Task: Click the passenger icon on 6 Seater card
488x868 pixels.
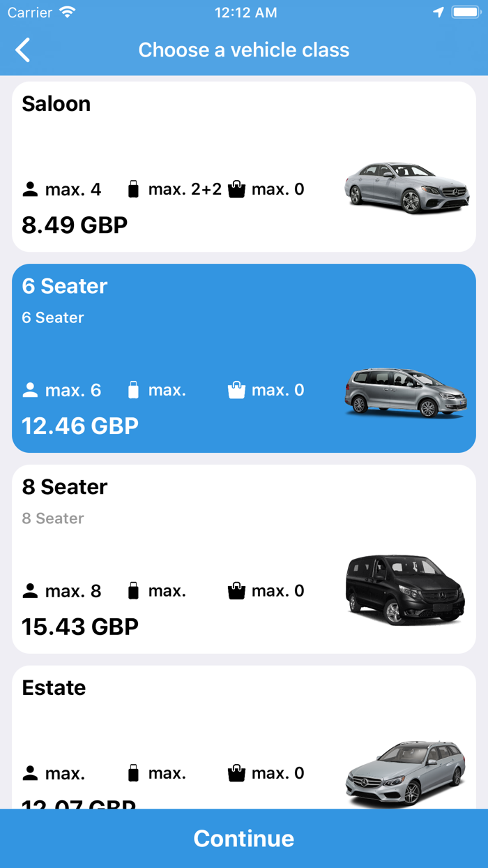Action: pyautogui.click(x=30, y=390)
